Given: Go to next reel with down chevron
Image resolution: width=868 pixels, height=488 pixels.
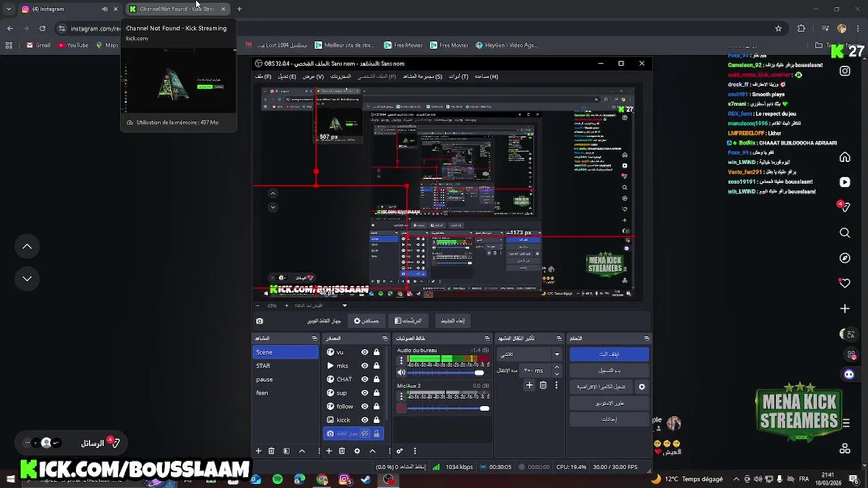Looking at the screenshot, I should click(27, 279).
